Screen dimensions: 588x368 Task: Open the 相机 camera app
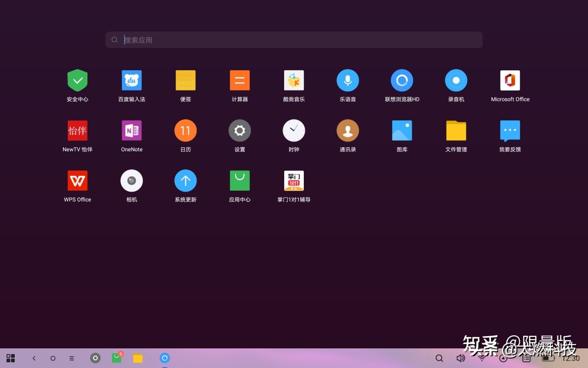pos(131,181)
